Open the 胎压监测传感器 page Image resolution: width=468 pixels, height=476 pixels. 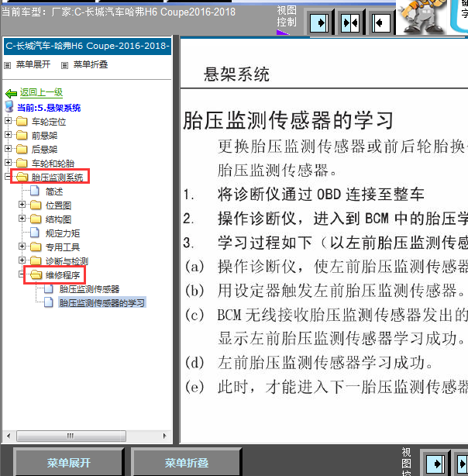pyautogui.click(x=90, y=289)
